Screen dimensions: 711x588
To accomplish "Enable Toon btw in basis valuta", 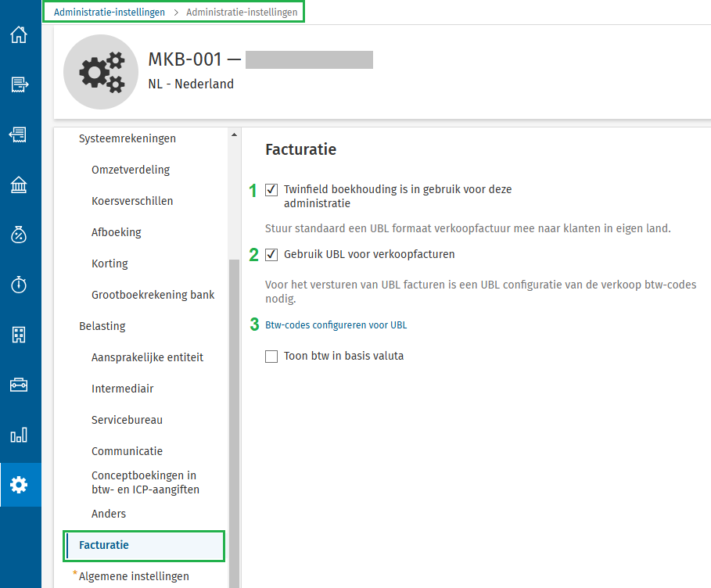I will [271, 357].
